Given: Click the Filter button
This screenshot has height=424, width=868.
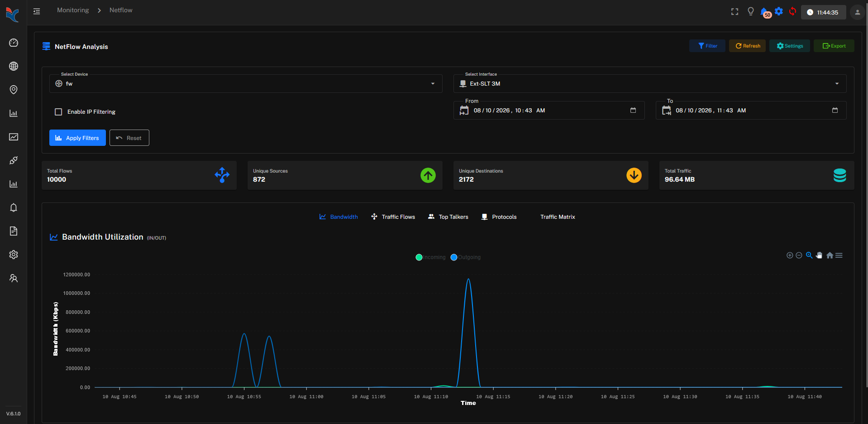Looking at the screenshot, I should (707, 46).
